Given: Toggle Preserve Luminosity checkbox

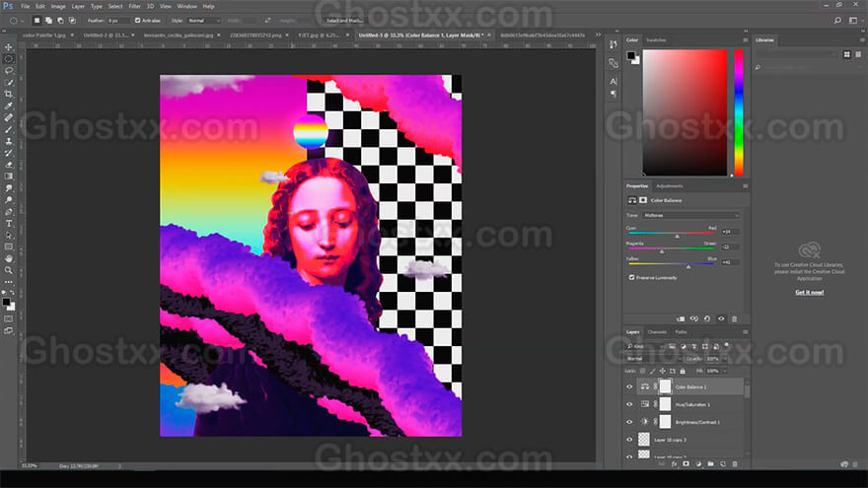Looking at the screenshot, I should click(x=631, y=277).
